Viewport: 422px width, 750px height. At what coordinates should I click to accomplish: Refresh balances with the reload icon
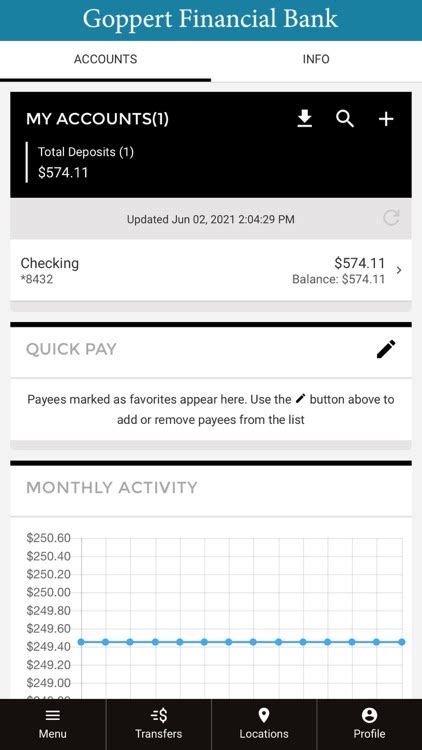pos(391,219)
